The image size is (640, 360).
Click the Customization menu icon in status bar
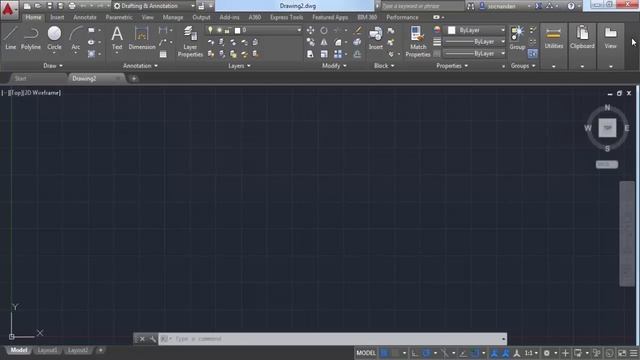[x=633, y=353]
